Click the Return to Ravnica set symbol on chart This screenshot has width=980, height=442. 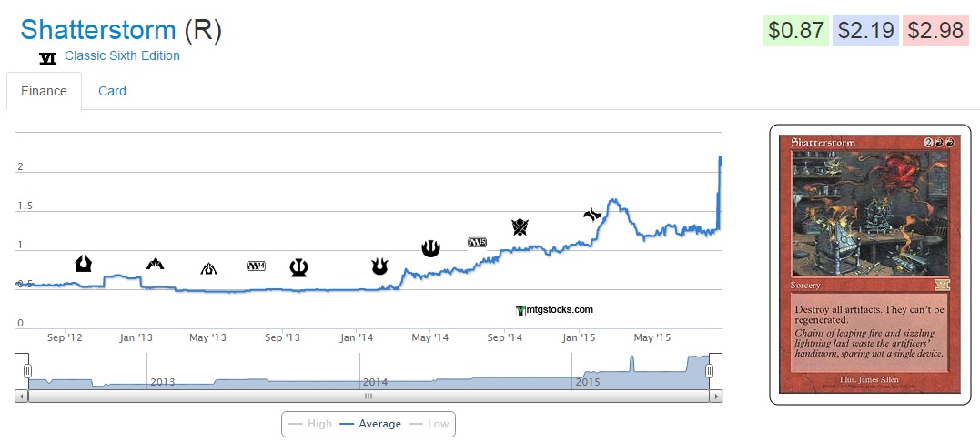point(83,264)
